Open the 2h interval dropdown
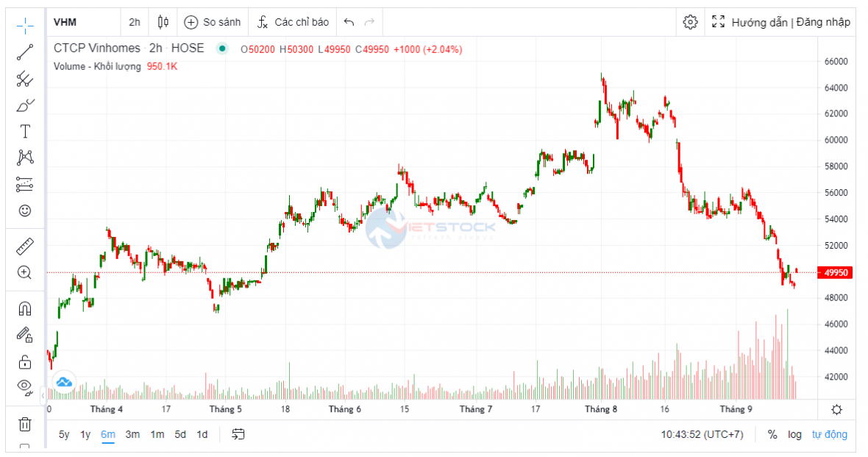 tap(135, 22)
